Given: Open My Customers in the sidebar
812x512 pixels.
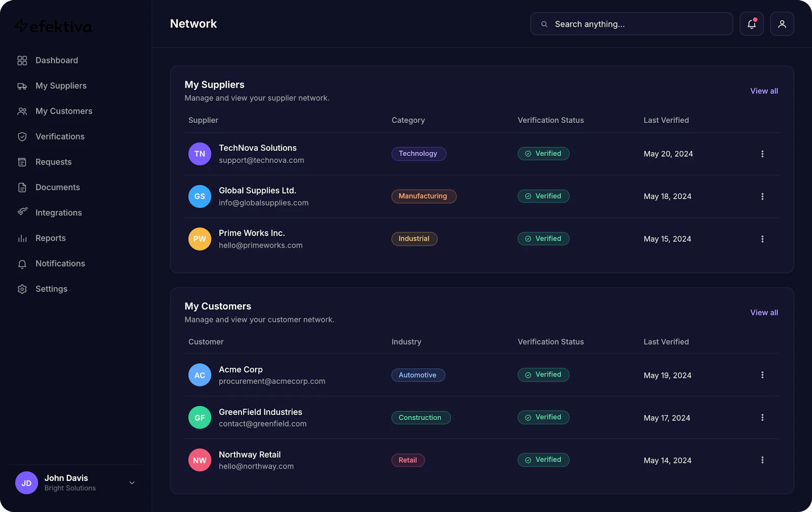Looking at the screenshot, I should 64,111.
